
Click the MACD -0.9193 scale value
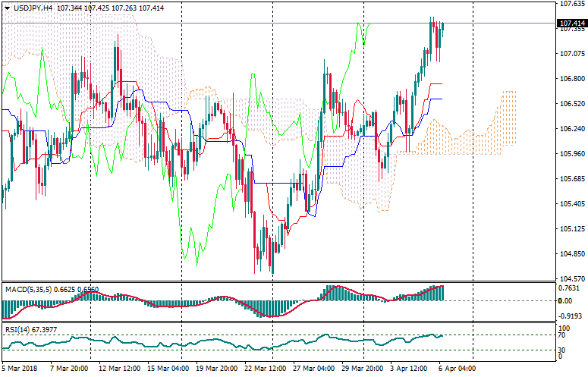(x=570, y=316)
